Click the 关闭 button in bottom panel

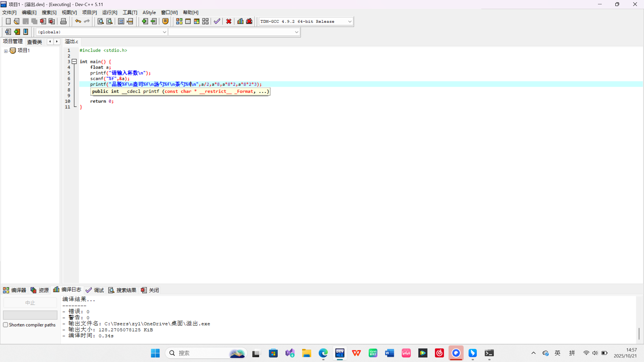150,290
